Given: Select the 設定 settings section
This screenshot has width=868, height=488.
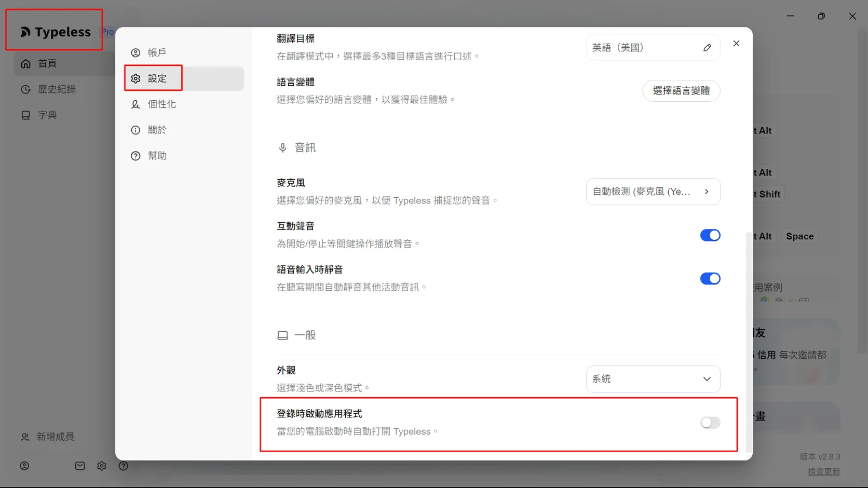Looking at the screenshot, I should 184,78.
